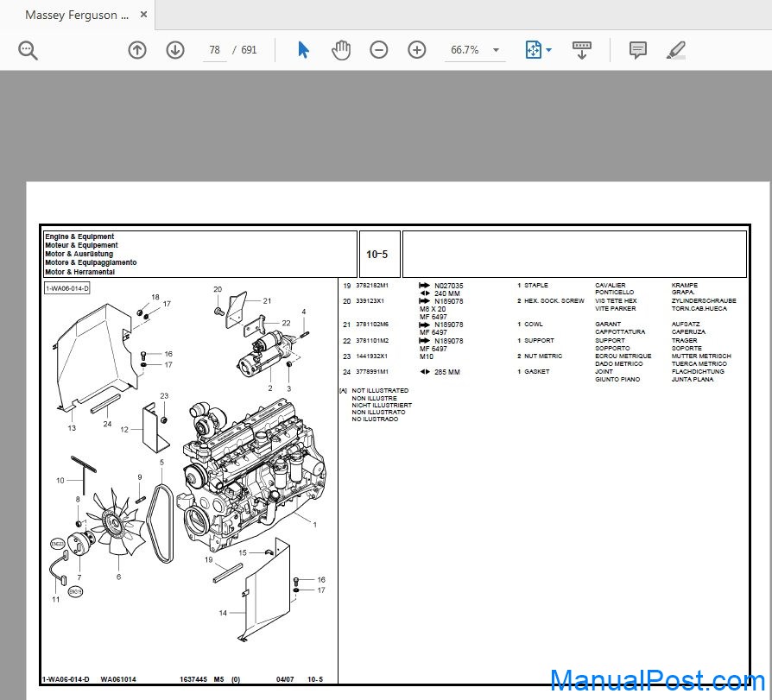Enable scrolling mode keyboard-down icon
Image resolution: width=772 pixels, height=700 pixels.
pyautogui.click(x=581, y=50)
